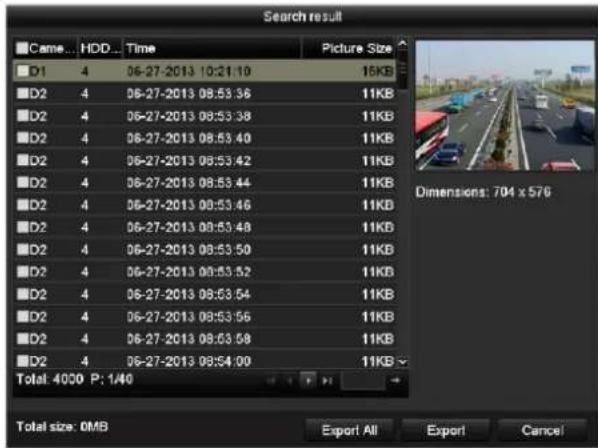Check the D1 10:21:10 row checkbox

click(x=23, y=71)
